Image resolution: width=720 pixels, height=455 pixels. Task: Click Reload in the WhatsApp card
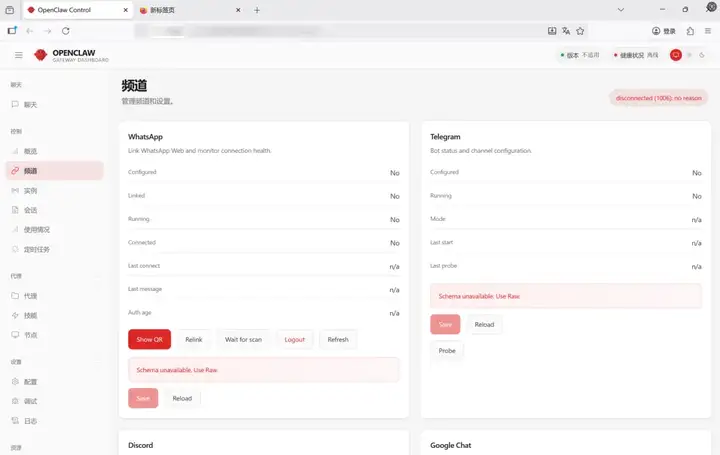pos(182,398)
